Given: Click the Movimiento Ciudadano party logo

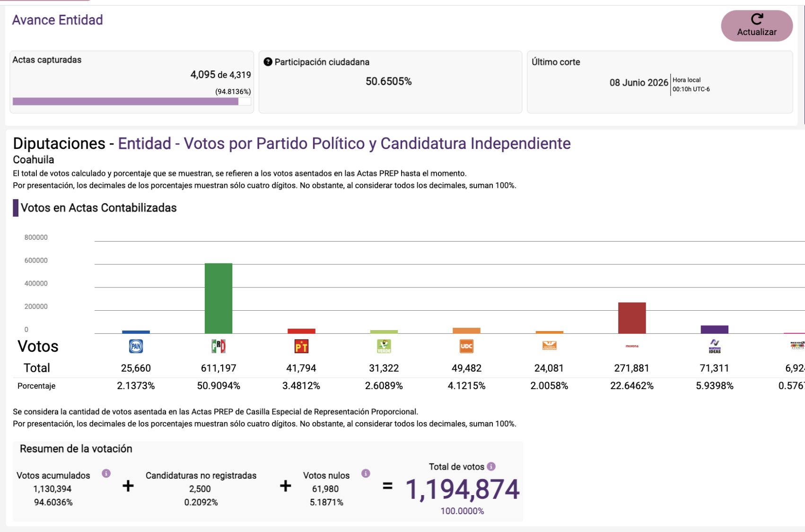Looking at the screenshot, I should [549, 346].
